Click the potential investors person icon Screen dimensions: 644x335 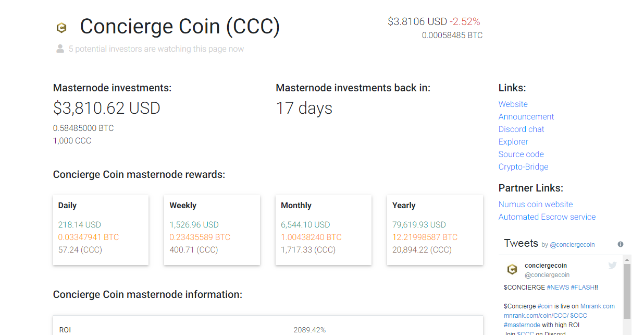click(60, 49)
